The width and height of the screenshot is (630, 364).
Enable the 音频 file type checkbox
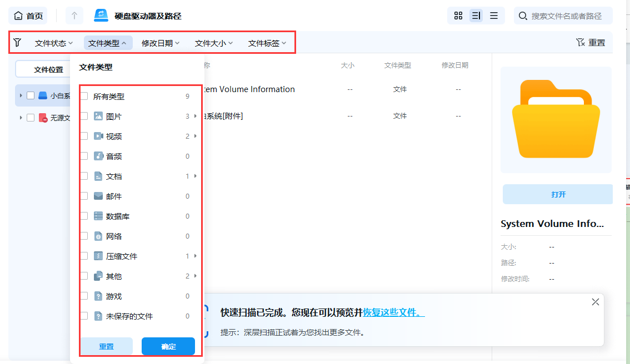[83, 156]
